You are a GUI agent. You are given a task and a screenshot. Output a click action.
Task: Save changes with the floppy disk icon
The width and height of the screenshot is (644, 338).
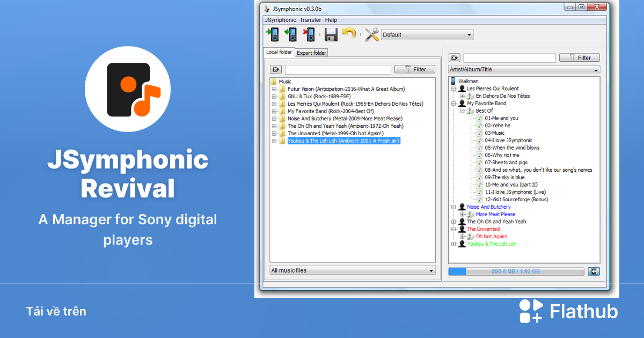point(331,34)
